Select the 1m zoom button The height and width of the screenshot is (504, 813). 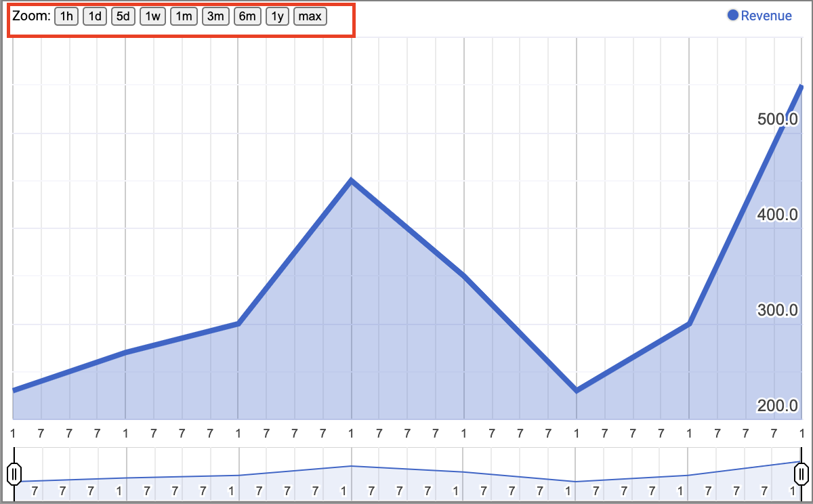184,16
